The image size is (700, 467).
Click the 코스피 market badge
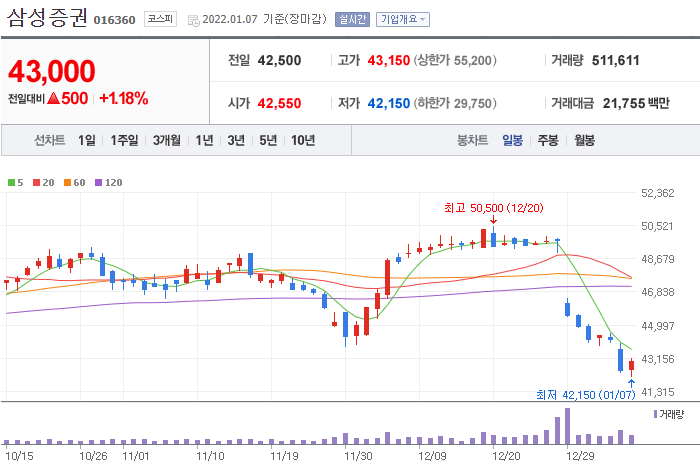click(160, 19)
